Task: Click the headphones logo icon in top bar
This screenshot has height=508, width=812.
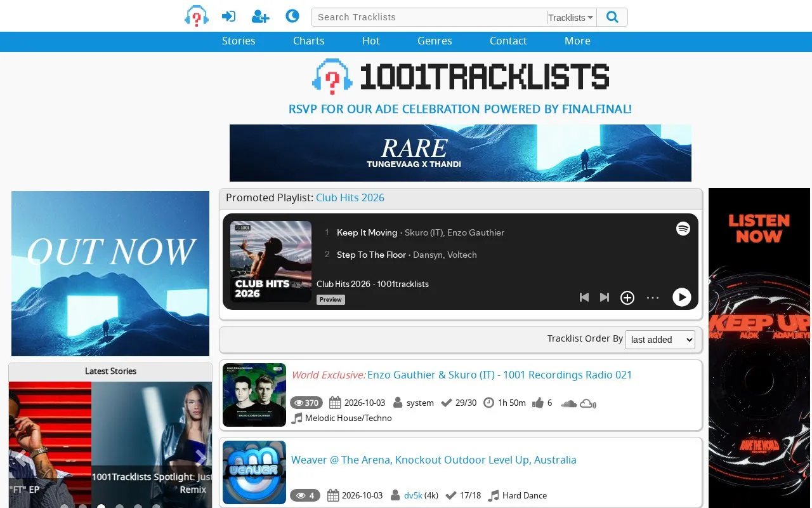Action: pos(197,16)
